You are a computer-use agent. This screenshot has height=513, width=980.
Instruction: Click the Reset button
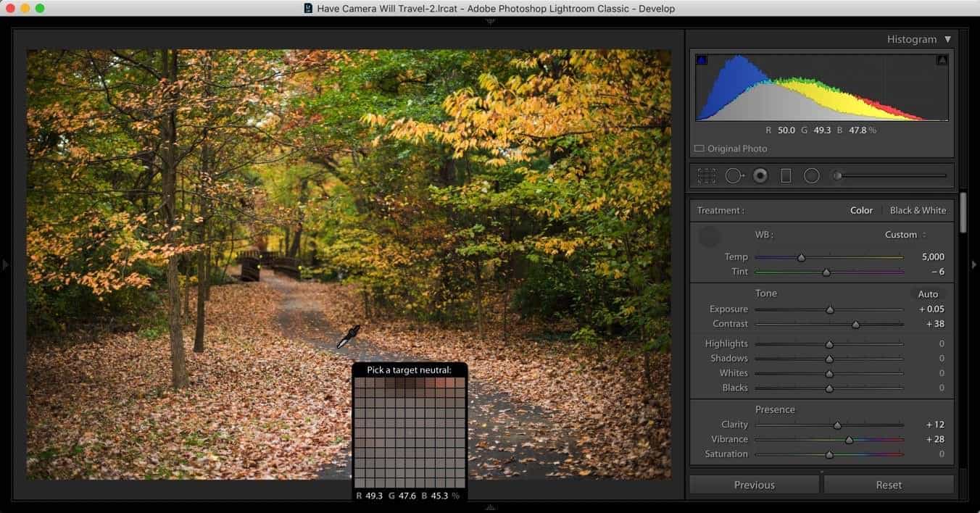point(889,485)
